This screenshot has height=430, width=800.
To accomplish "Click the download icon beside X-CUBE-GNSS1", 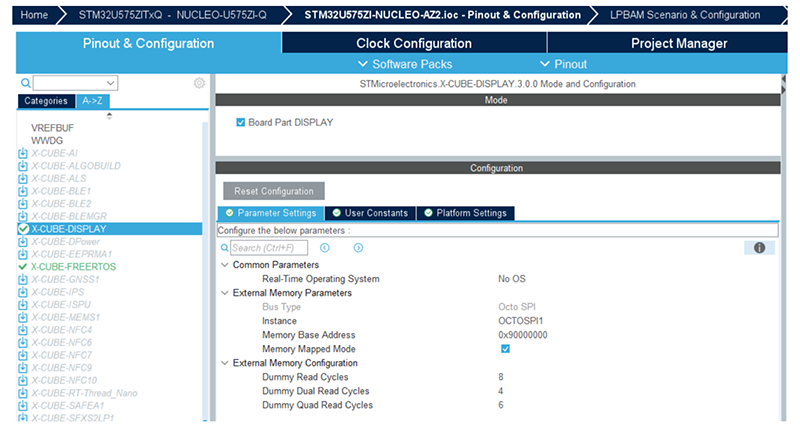I will [x=22, y=280].
